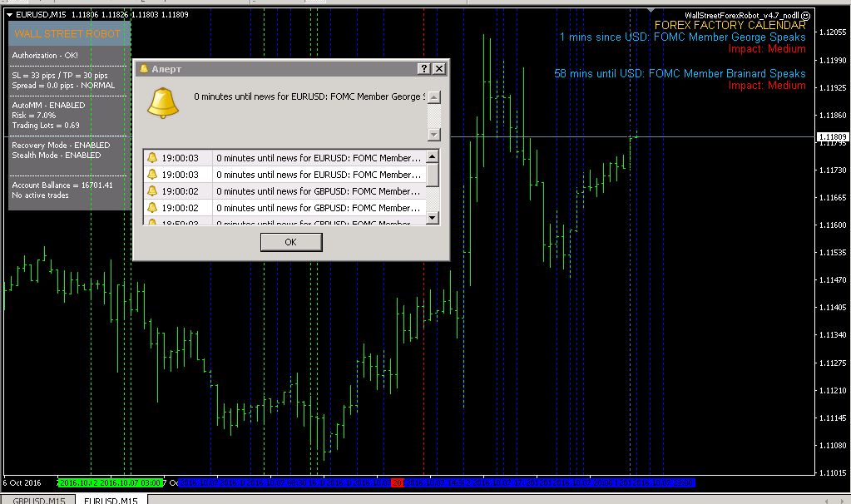Click the chart tab bar scroll arrows
The height and width of the screenshot is (504, 851).
pyautogui.click(x=833, y=501)
